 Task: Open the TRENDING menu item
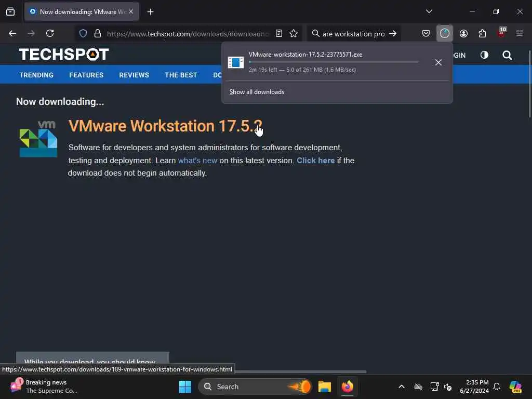pyautogui.click(x=36, y=75)
